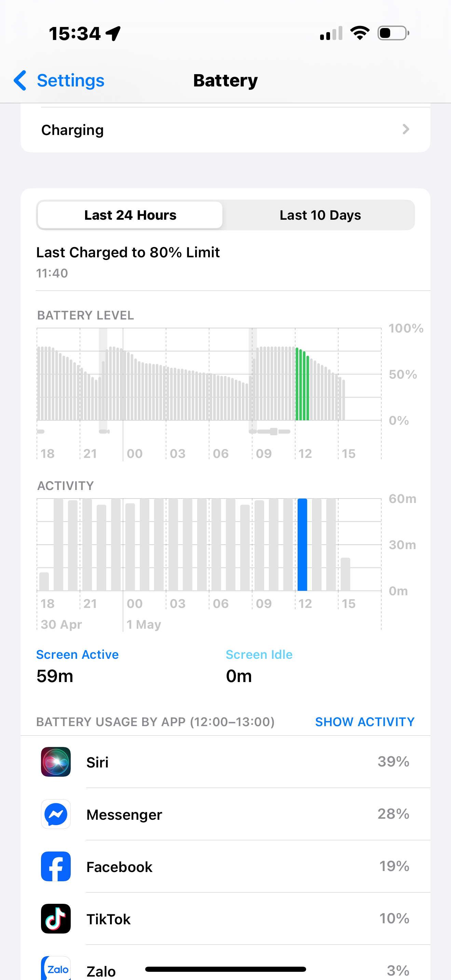The height and width of the screenshot is (980, 451).
Task: Go back to Settings
Action: [70, 80]
